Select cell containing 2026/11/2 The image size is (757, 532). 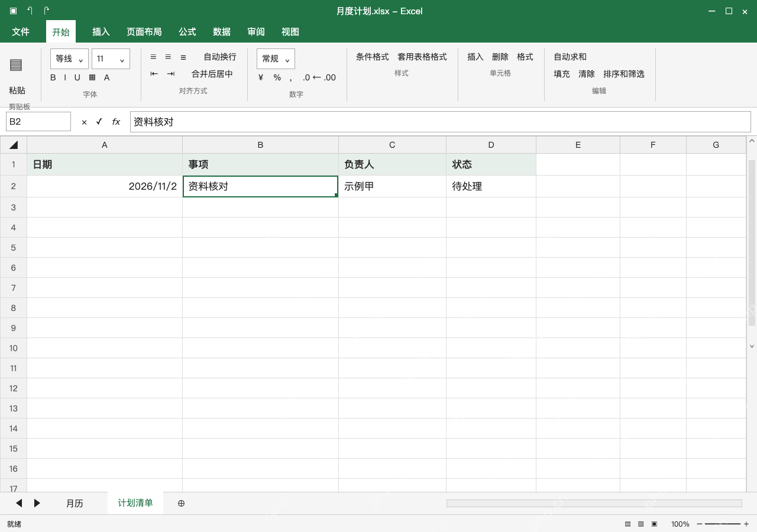coord(105,186)
